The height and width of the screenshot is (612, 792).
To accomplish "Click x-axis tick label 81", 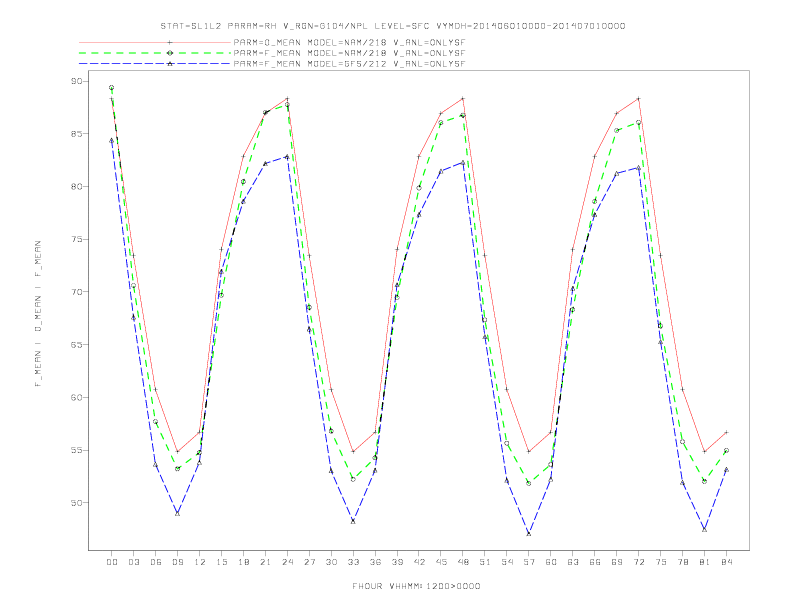I will click(705, 562).
